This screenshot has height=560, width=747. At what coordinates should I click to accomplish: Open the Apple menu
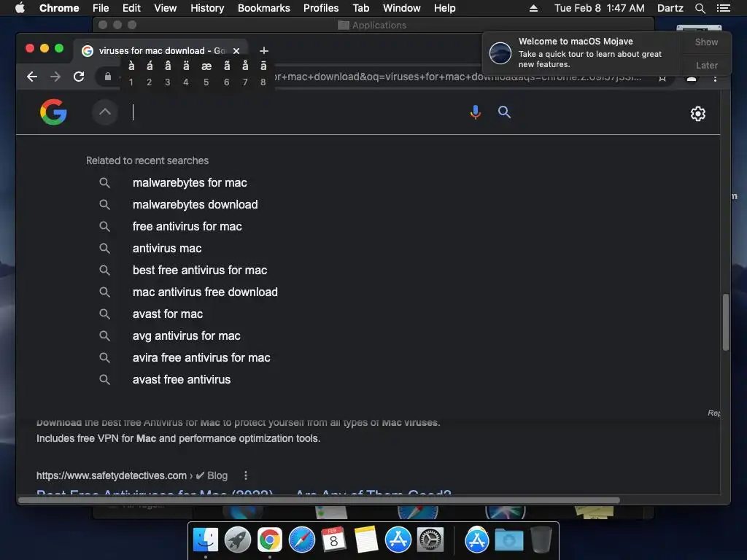point(20,8)
